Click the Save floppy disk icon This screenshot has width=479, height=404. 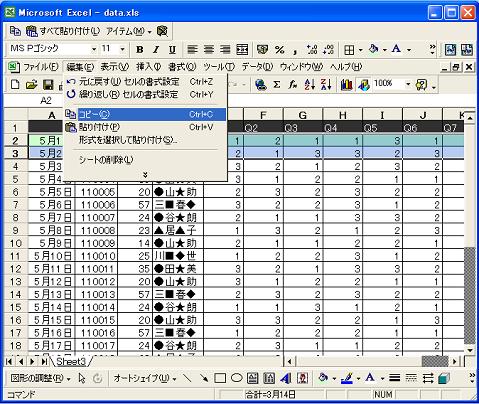48,85
